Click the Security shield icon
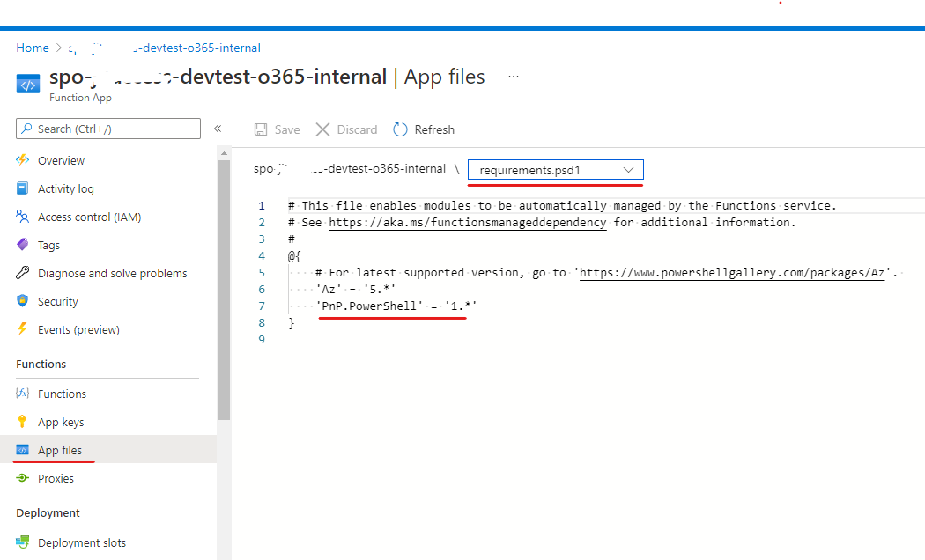The height and width of the screenshot is (560, 925). tap(23, 301)
